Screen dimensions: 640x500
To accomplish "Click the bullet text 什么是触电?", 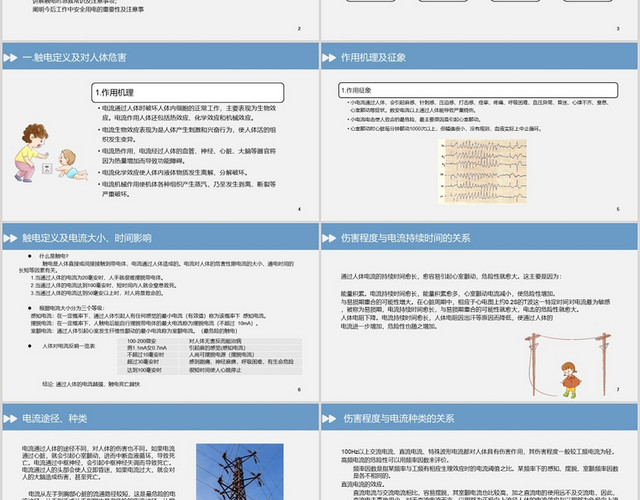I will tap(54, 256).
